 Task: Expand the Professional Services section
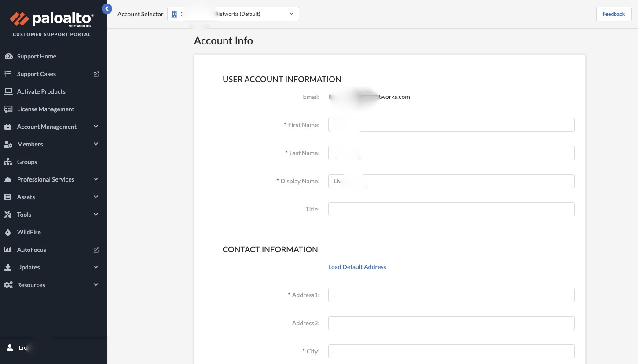pos(96,179)
